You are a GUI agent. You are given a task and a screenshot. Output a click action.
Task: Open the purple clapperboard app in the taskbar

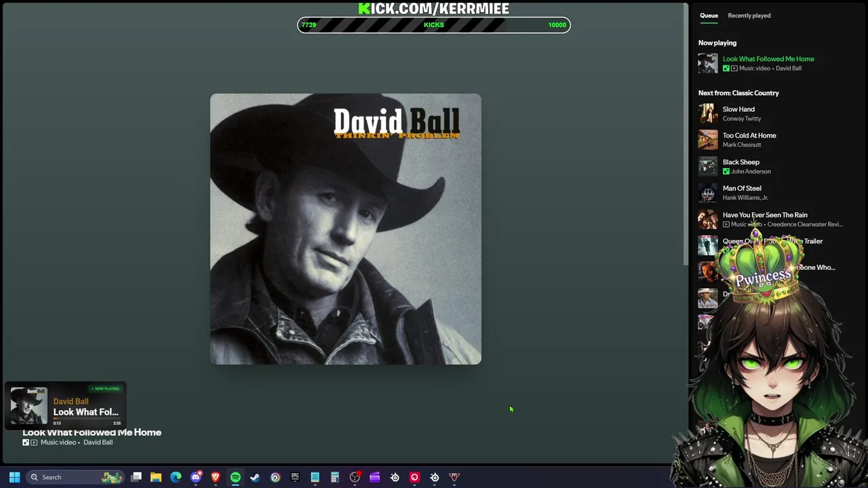[374, 477]
